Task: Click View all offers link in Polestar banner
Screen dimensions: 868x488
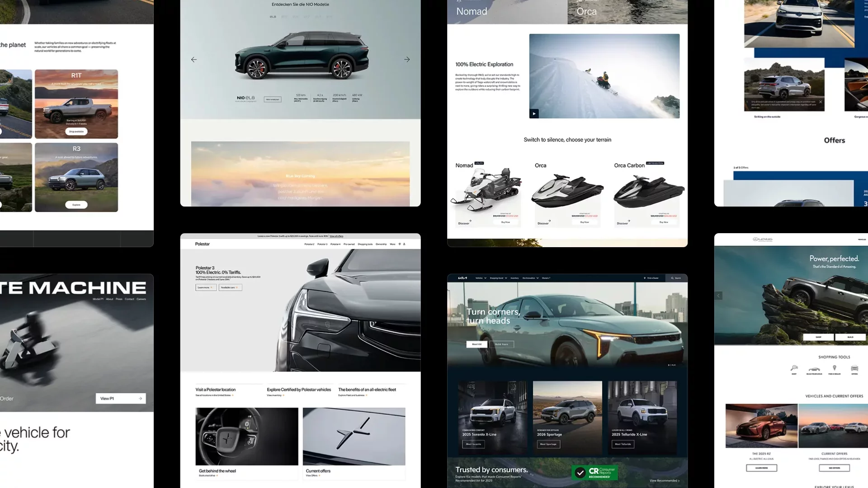Action: point(336,236)
